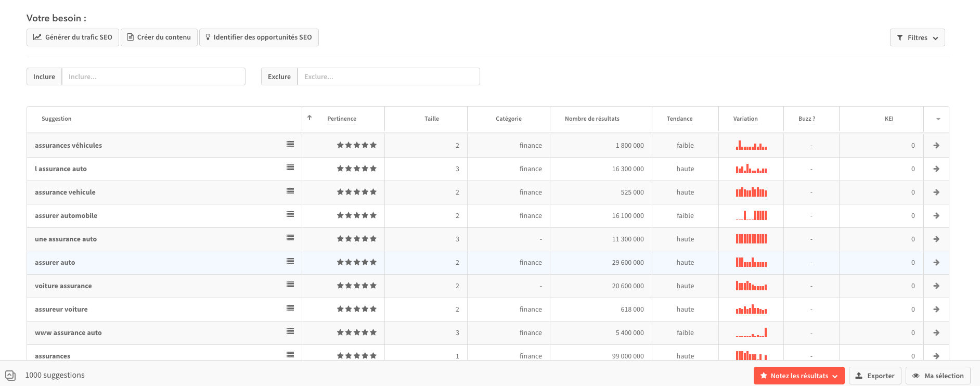Click variation chart for www assurance auto

(x=751, y=332)
